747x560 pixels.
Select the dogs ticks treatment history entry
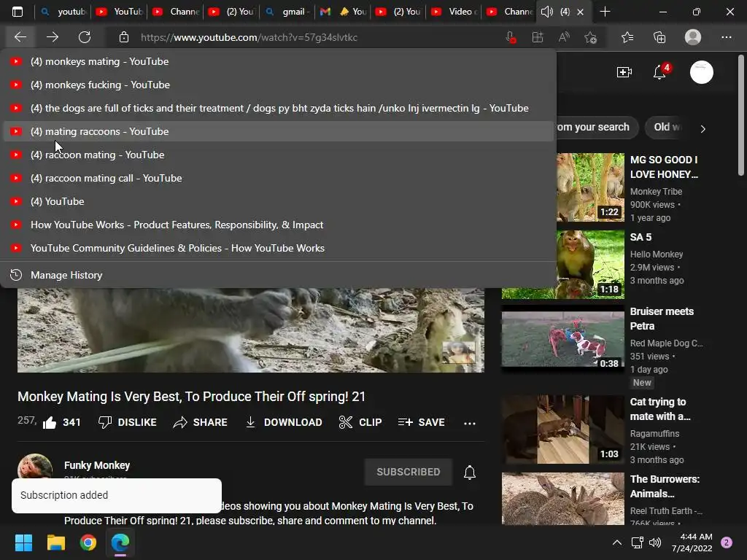(x=279, y=108)
